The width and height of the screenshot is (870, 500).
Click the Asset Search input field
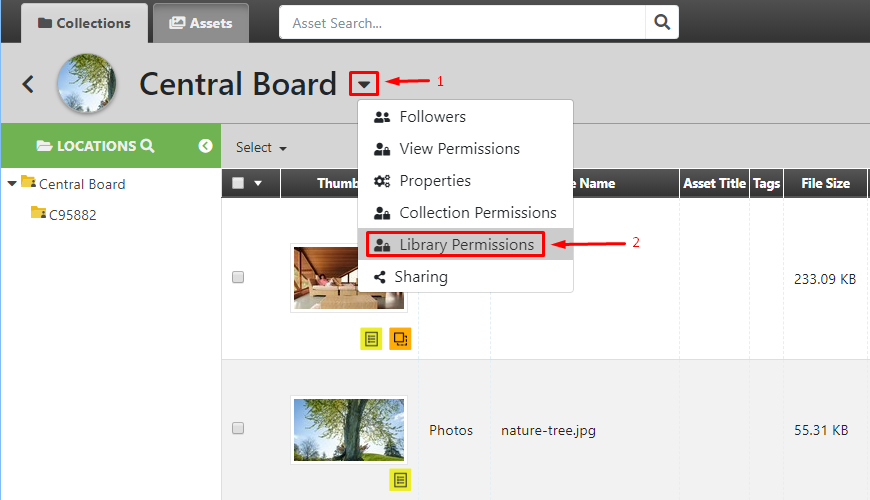[x=462, y=22]
